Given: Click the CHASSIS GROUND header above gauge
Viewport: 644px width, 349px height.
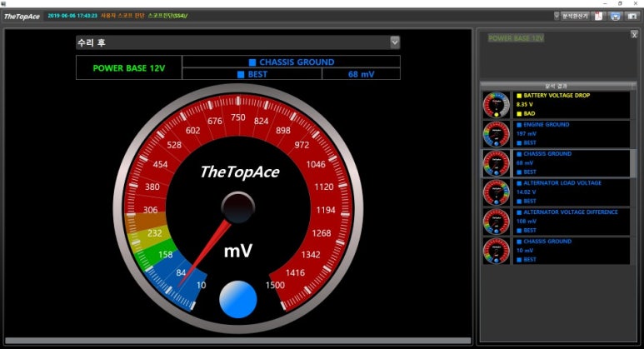Looking at the screenshot, I should click(x=292, y=62).
